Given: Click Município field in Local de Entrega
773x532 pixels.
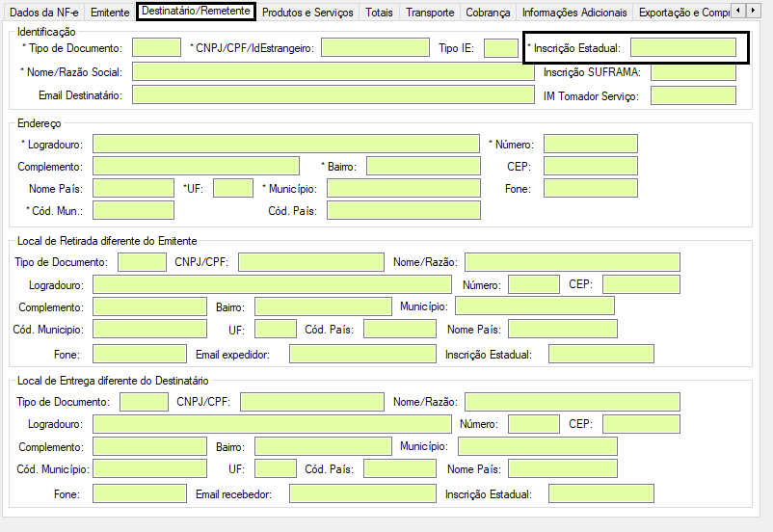Looking at the screenshot, I should point(538,446).
